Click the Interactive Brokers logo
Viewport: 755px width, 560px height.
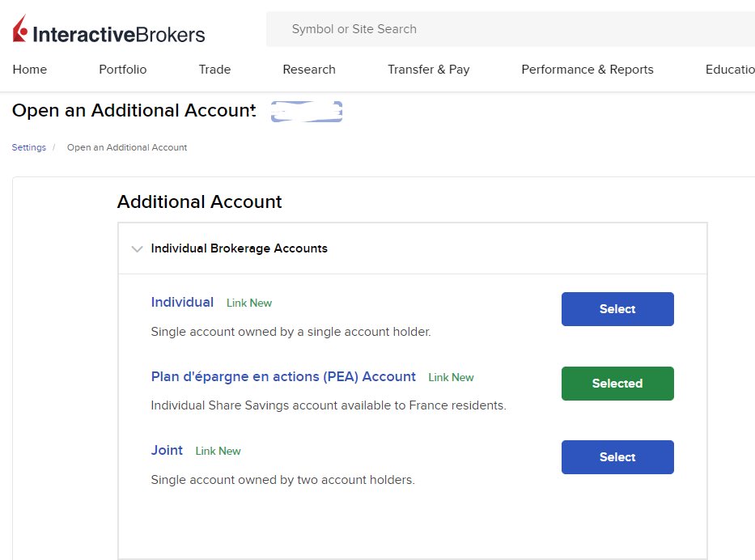coord(108,29)
